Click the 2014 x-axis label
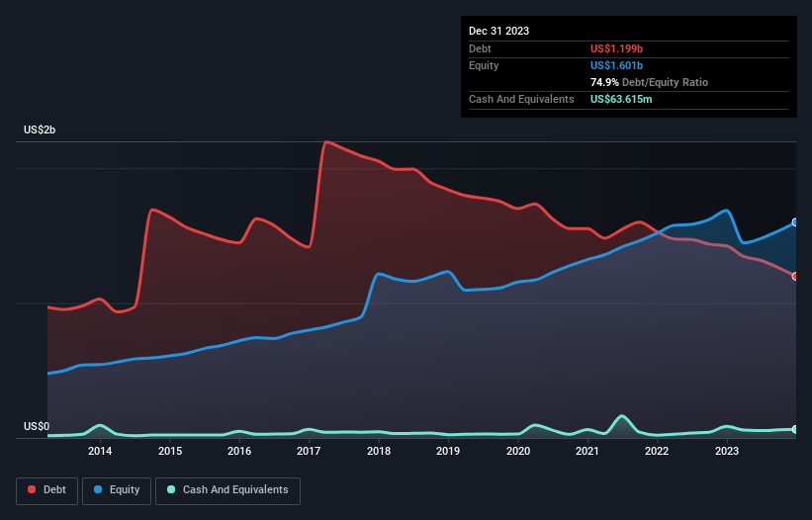Screen dimensions: 812x520 [100, 451]
